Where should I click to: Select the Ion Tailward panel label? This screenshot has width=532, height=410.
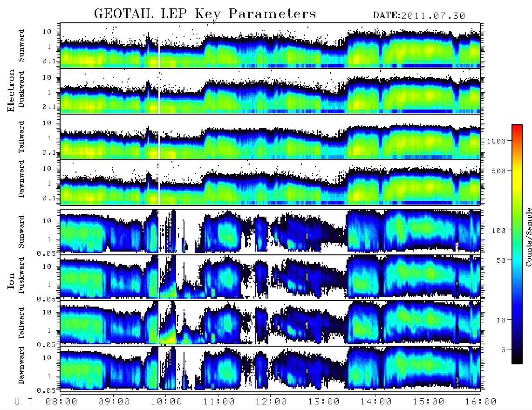[21, 323]
